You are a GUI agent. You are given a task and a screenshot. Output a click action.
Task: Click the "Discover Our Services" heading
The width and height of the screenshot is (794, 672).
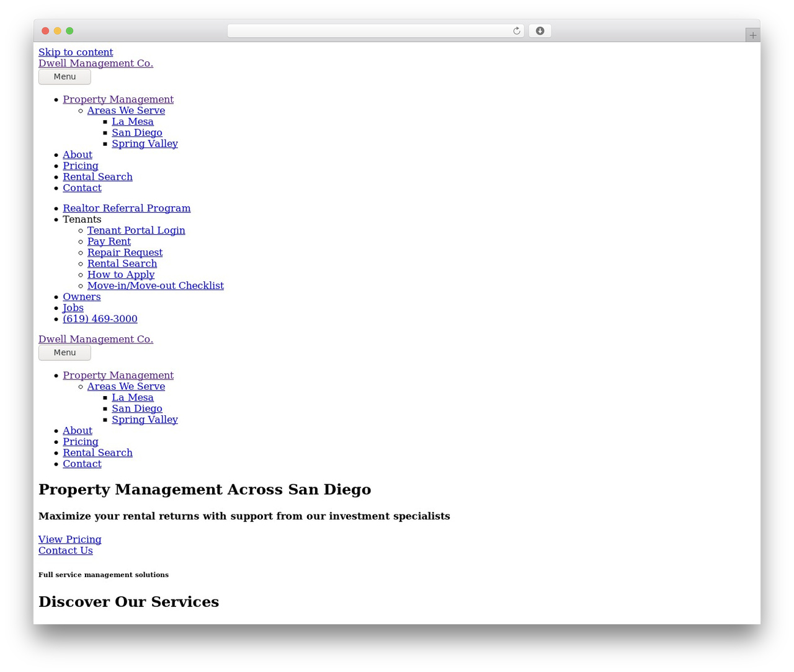[128, 602]
